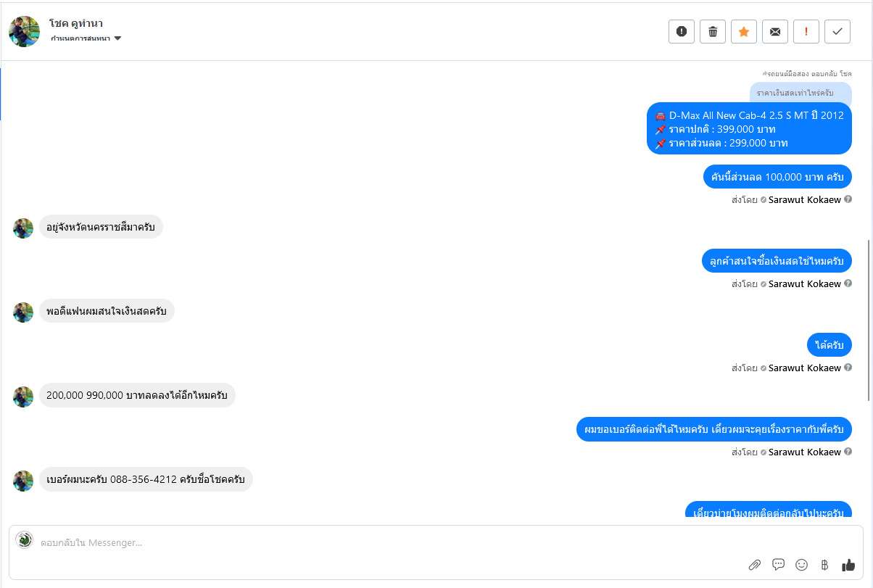Open contact name โชค คูทำนา in header

[76, 23]
